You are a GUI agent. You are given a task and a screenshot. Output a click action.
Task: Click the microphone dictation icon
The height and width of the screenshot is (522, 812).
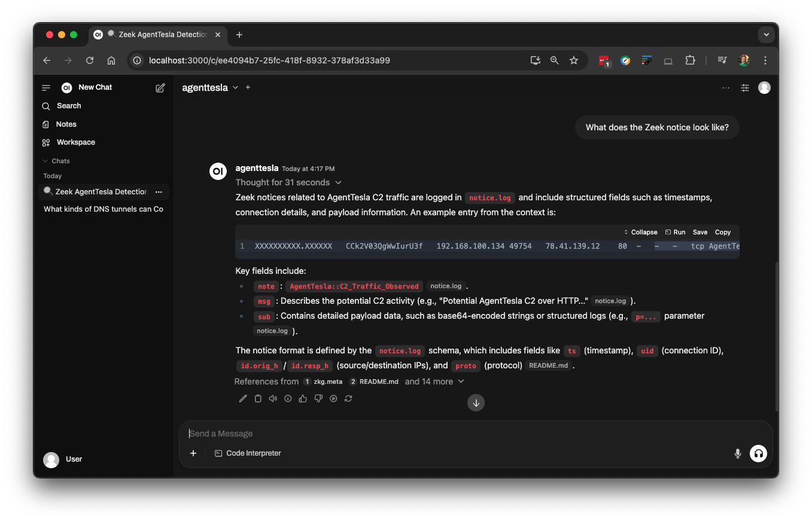click(738, 454)
